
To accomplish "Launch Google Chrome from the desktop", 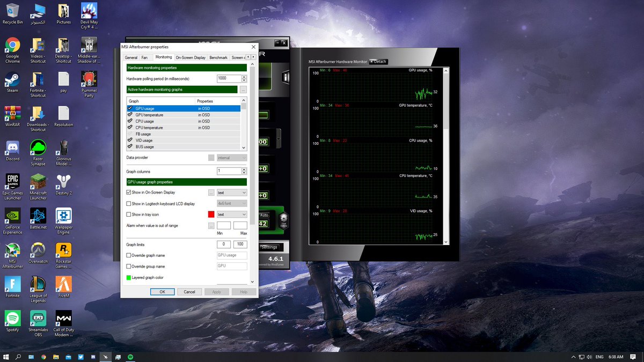I will 12,50.
